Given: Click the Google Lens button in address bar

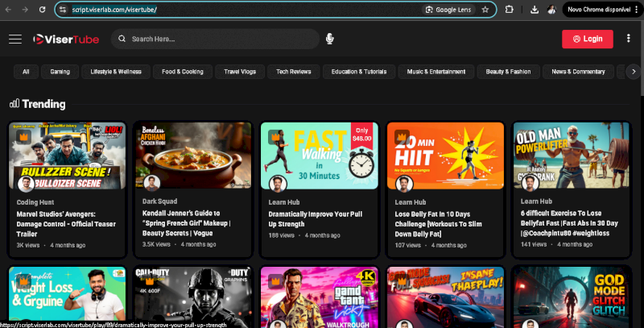Looking at the screenshot, I should [449, 10].
